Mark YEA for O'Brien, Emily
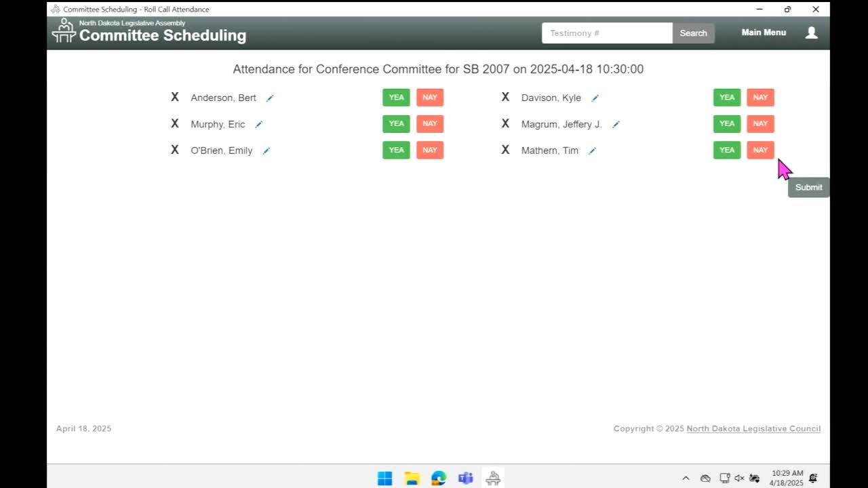Screen dimensions: 868x488 (396, 150)
